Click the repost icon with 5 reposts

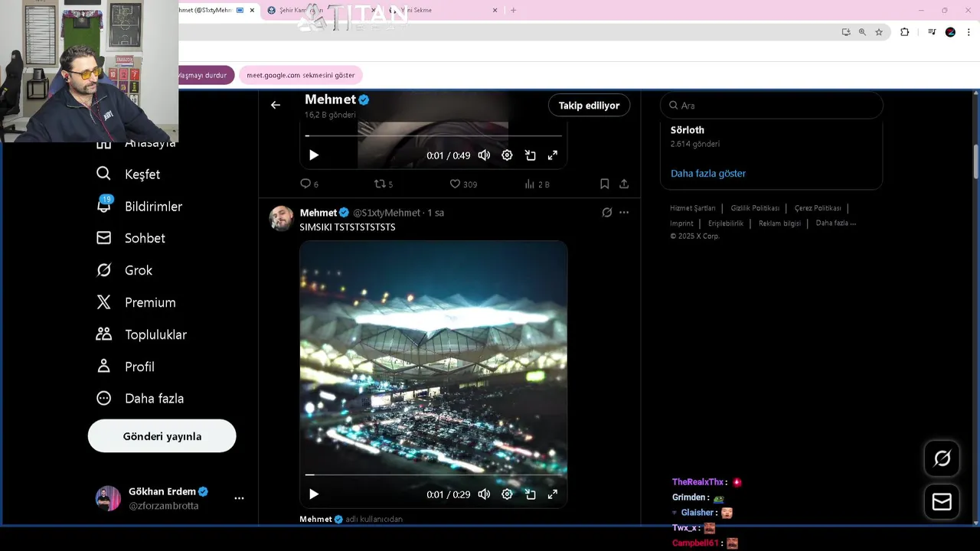(x=384, y=184)
